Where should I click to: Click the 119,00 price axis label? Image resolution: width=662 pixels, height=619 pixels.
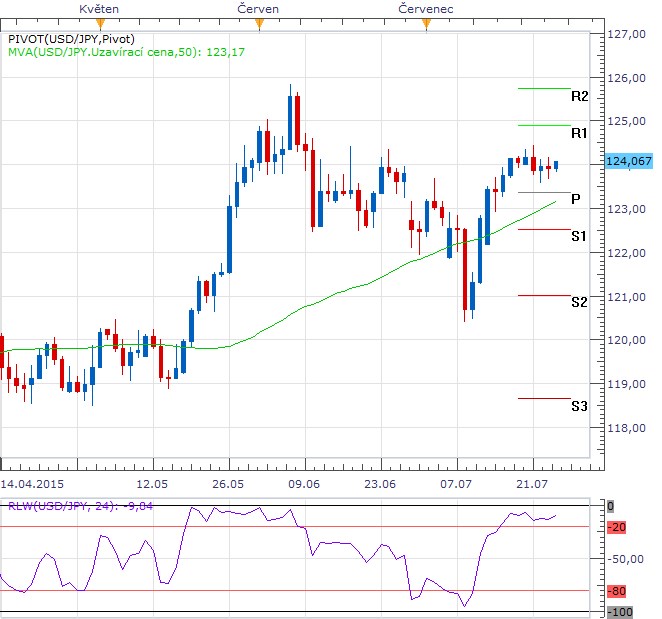click(x=627, y=384)
